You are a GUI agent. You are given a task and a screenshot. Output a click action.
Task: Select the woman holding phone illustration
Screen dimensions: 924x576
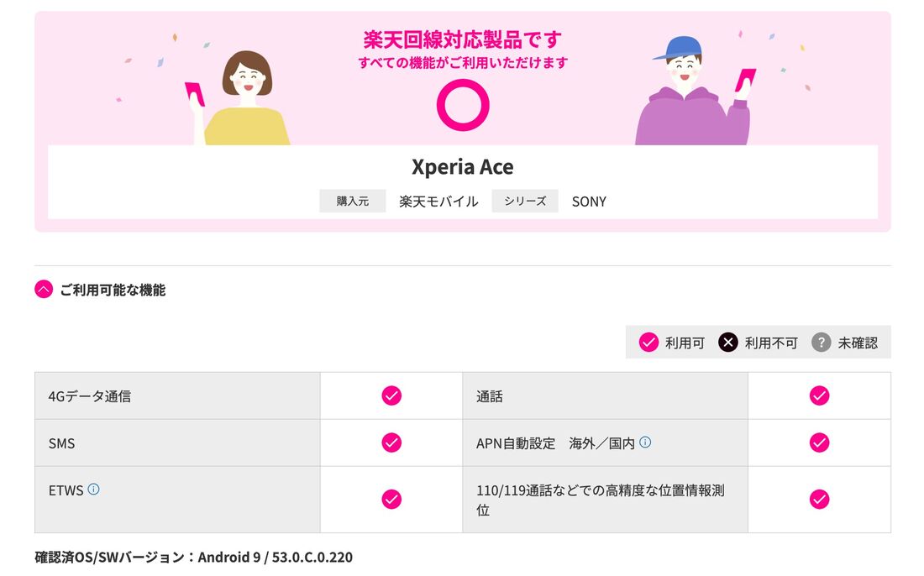[x=237, y=97]
